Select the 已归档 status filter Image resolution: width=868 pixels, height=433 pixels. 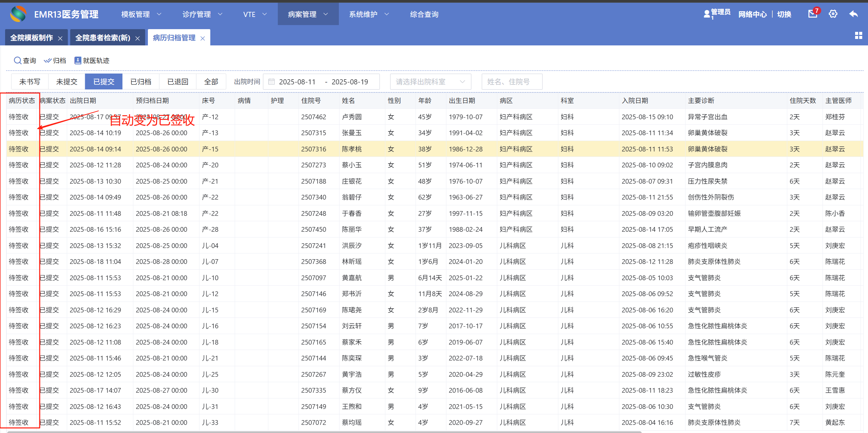[x=141, y=82]
